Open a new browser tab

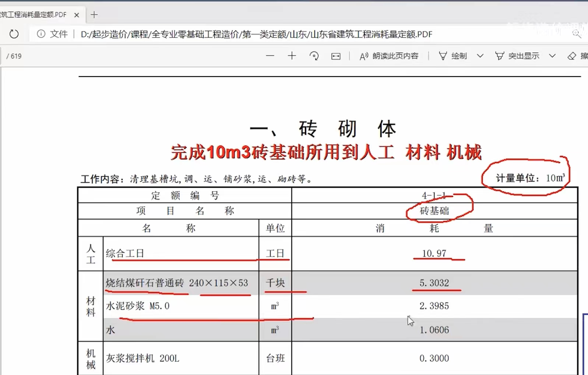[x=94, y=15]
